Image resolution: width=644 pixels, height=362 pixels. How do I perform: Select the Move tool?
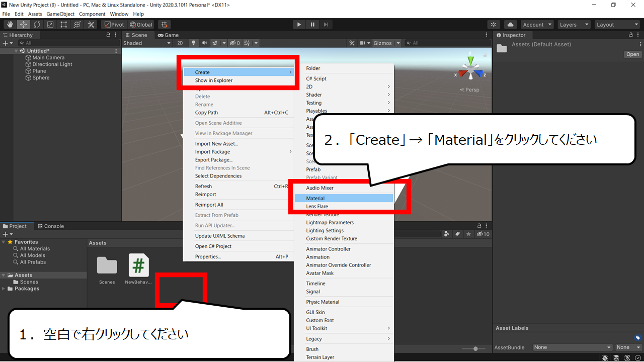coord(23,25)
